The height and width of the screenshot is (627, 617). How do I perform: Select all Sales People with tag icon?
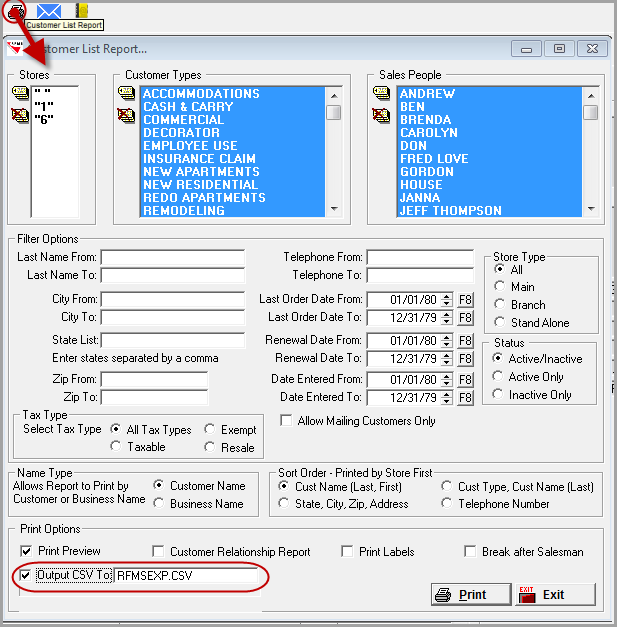click(x=381, y=94)
